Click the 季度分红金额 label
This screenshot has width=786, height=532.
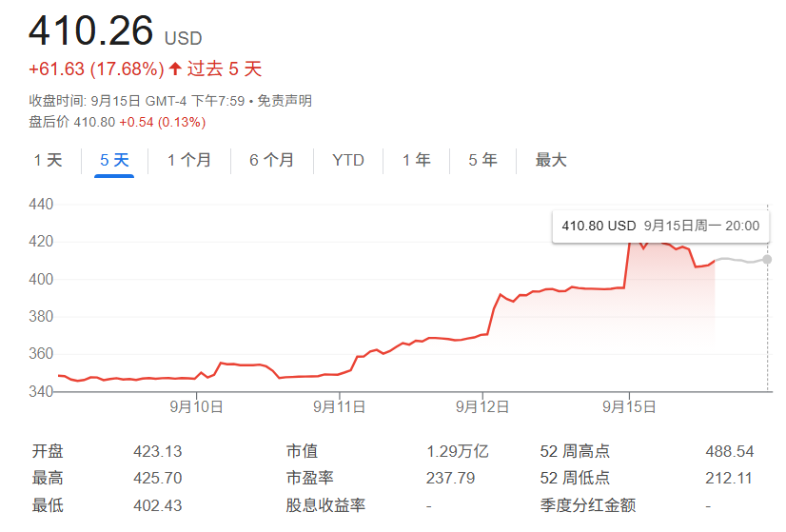pyautogui.click(x=588, y=505)
